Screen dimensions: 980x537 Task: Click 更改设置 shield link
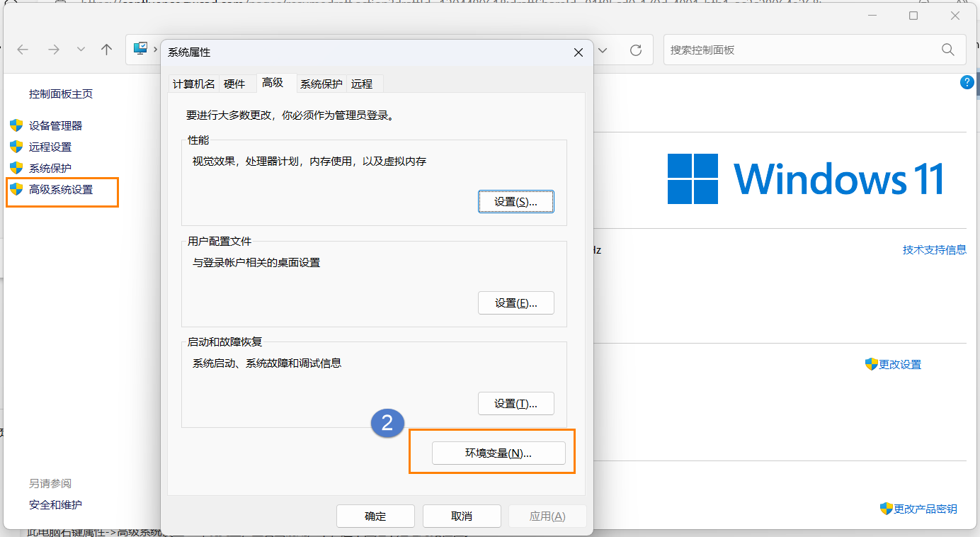point(900,364)
